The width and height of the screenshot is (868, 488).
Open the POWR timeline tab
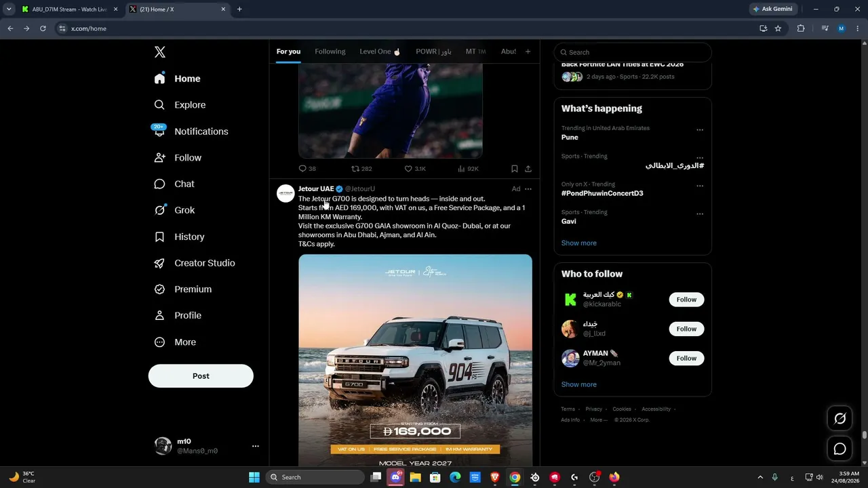click(433, 52)
